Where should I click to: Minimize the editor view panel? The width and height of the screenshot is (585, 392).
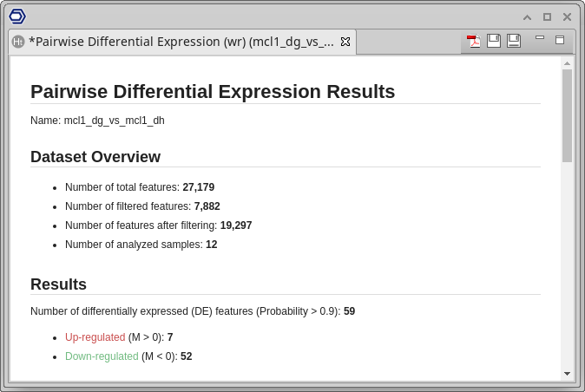(x=540, y=38)
